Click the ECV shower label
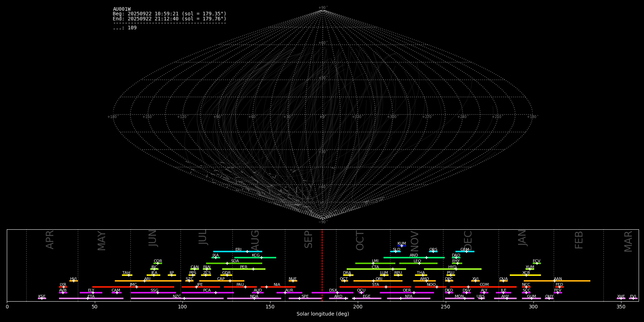The image size is (644, 322). (536, 261)
